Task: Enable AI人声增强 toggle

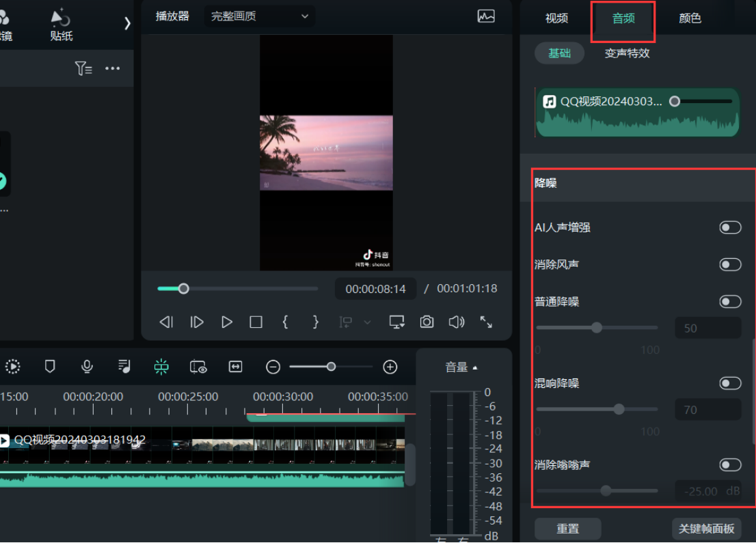Action: click(730, 227)
